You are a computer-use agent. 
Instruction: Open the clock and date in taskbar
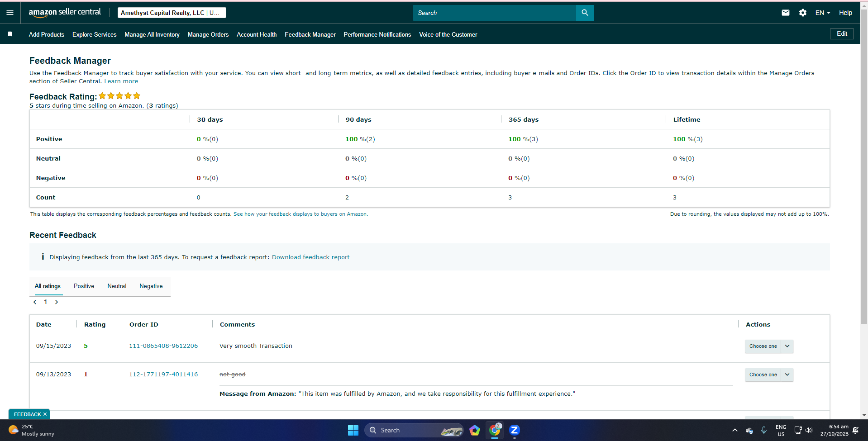[835, 430]
